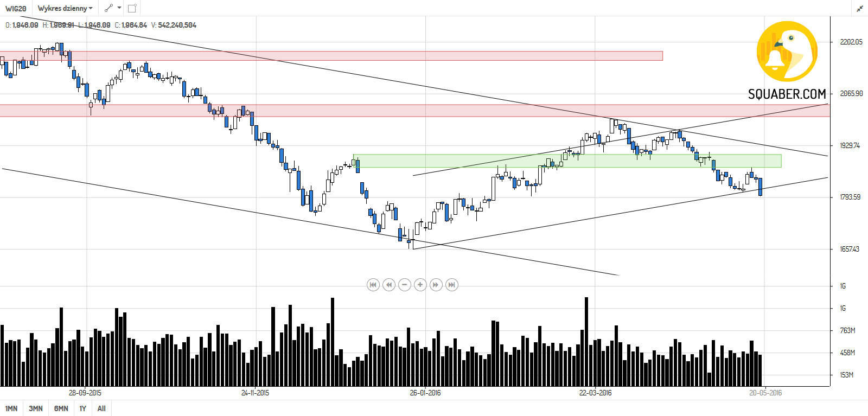Display the All time range
The height and width of the screenshot is (416, 868).
click(101, 408)
